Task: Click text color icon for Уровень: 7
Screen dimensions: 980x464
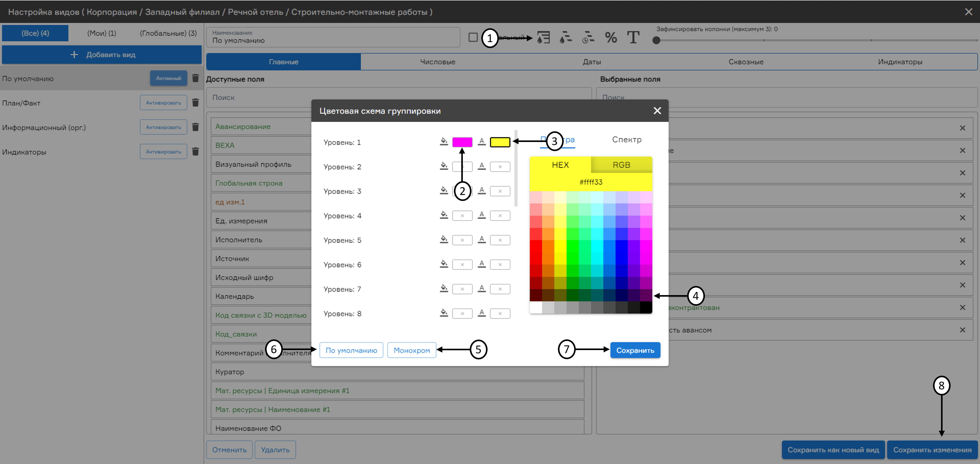Action: (x=482, y=289)
